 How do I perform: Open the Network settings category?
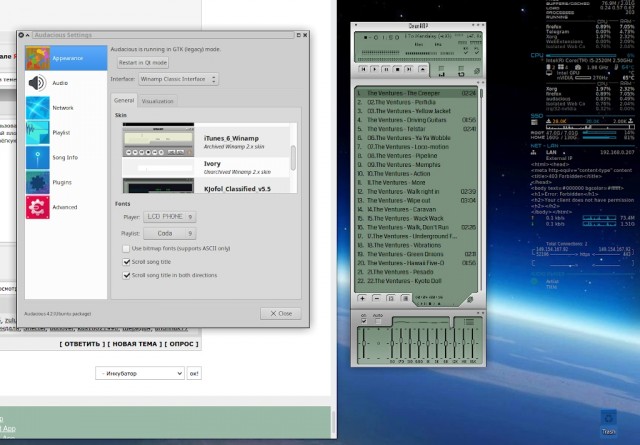66,108
